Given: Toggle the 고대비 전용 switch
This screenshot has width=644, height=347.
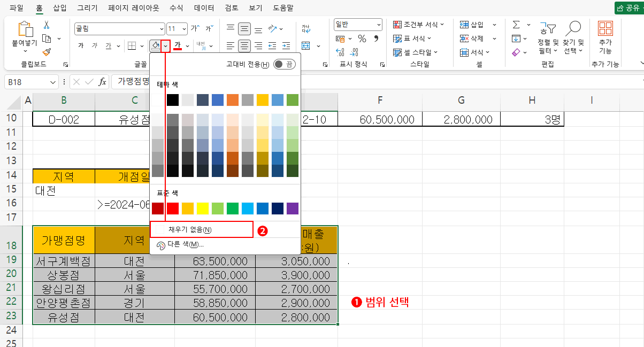Looking at the screenshot, I should click(285, 64).
